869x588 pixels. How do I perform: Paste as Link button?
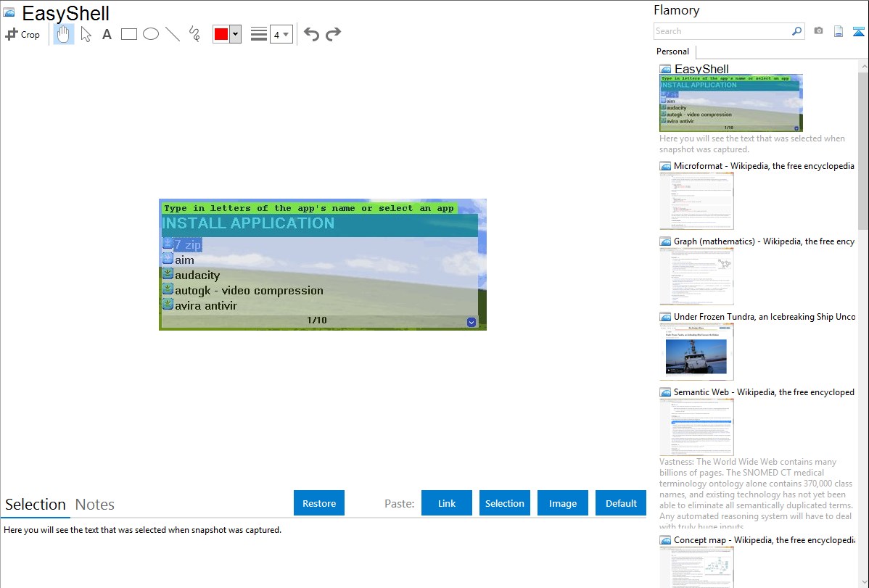point(447,503)
